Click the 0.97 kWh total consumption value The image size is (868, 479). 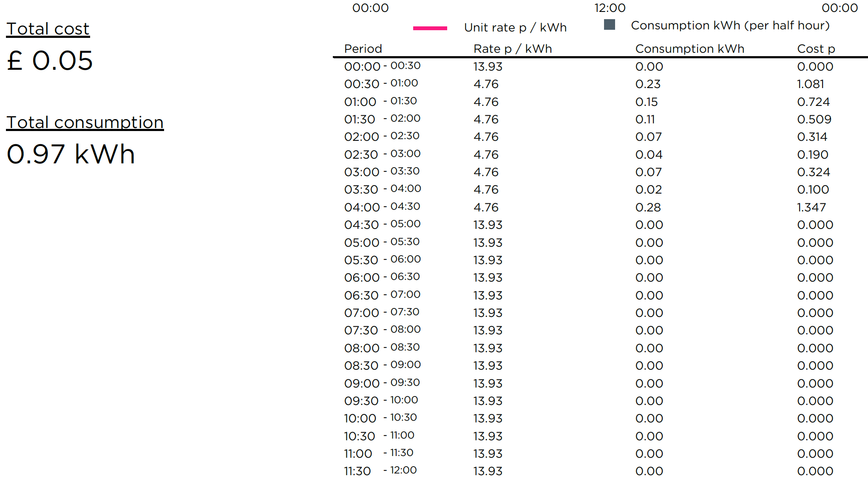tap(71, 154)
